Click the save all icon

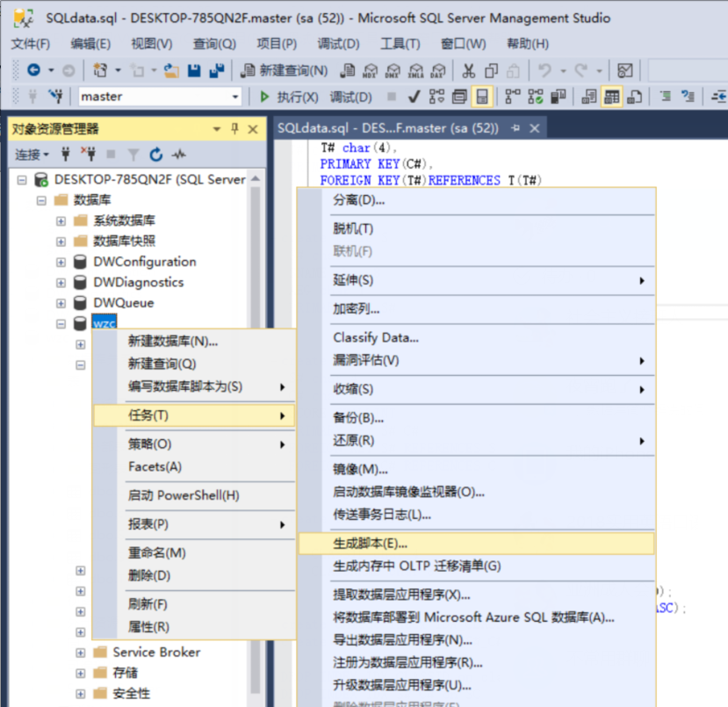[216, 70]
